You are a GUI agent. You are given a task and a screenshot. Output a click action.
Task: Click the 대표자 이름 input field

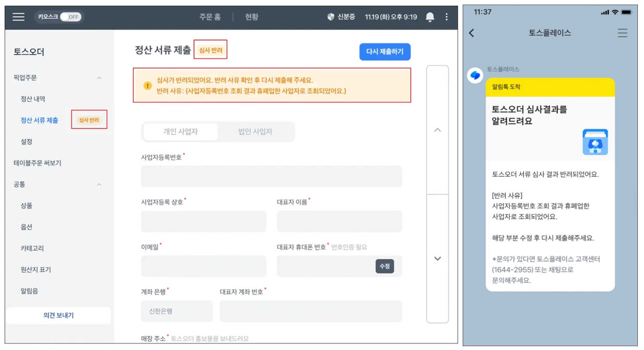(339, 222)
